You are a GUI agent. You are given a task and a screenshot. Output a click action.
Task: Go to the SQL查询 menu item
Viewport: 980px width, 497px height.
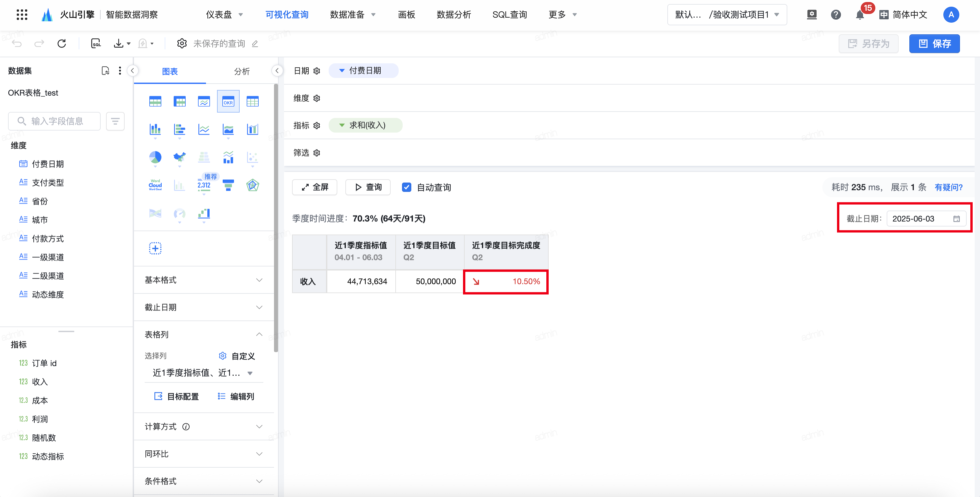tap(509, 14)
